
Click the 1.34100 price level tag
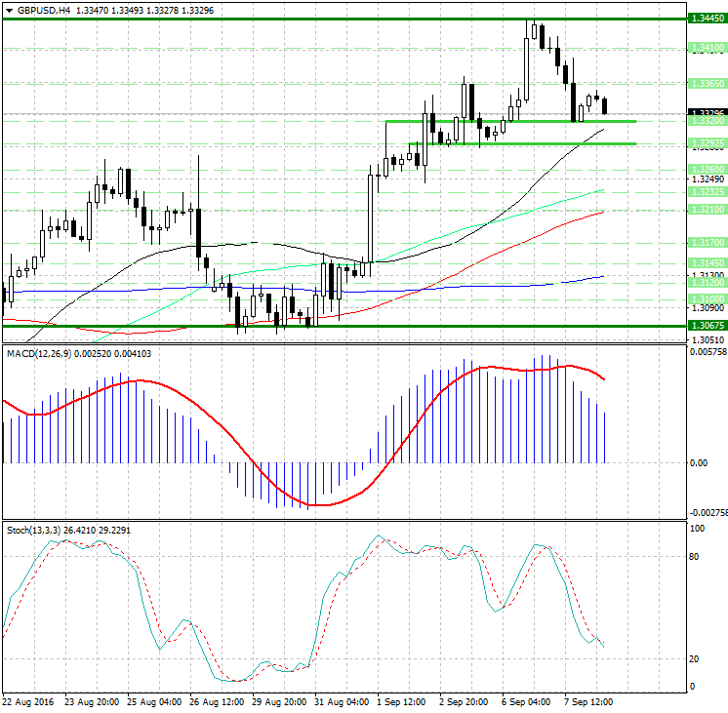pyautogui.click(x=706, y=47)
